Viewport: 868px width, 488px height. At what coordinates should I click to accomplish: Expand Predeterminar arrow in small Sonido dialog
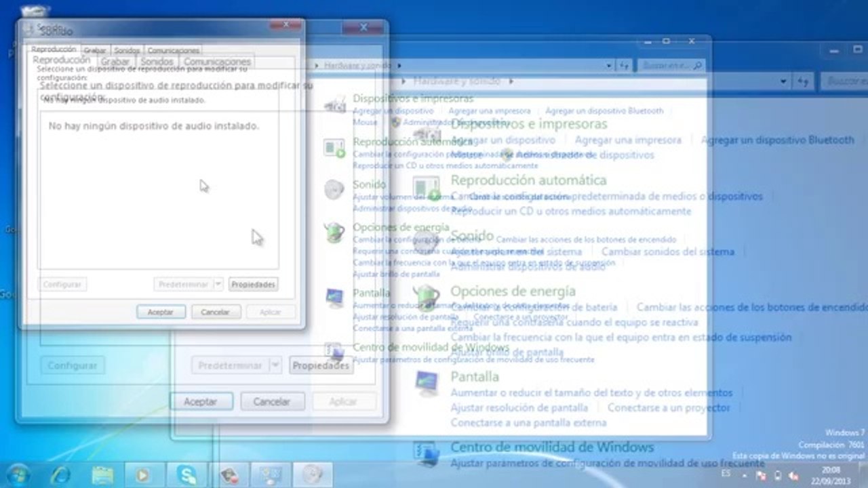[218, 284]
